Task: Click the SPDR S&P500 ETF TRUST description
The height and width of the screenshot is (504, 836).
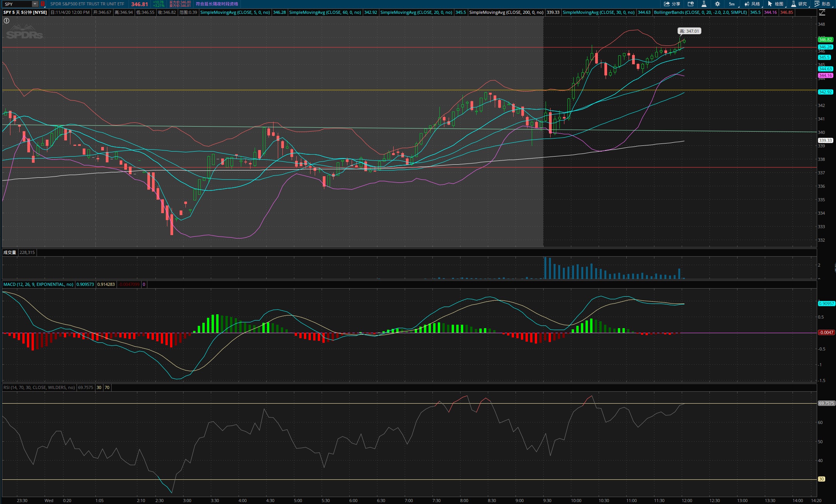Action: [87, 4]
